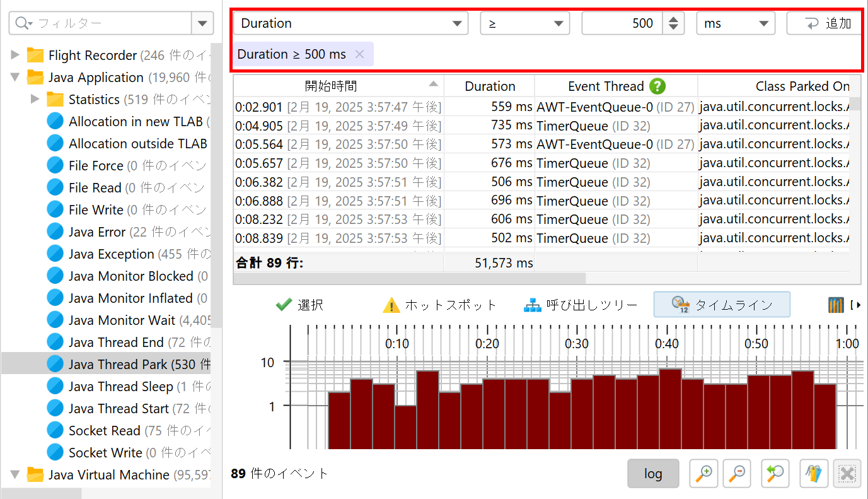Click the File Write event icon

[55, 210]
